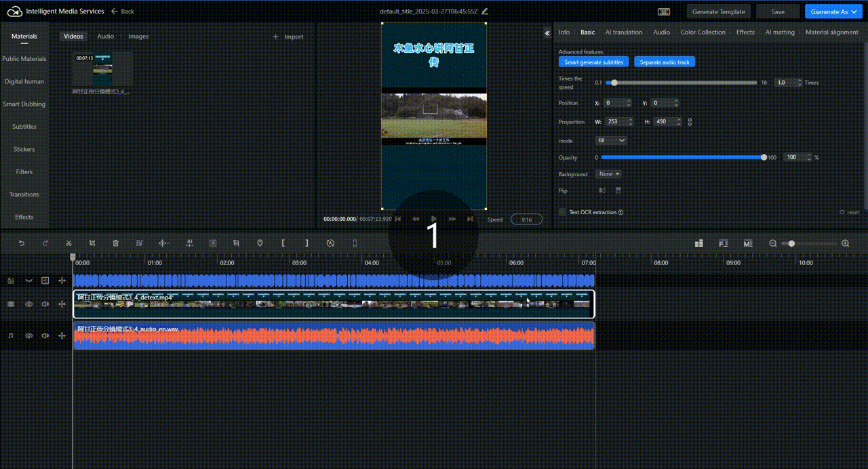Enable the Text OCR extraction checkbox
868x469 pixels.
point(561,212)
